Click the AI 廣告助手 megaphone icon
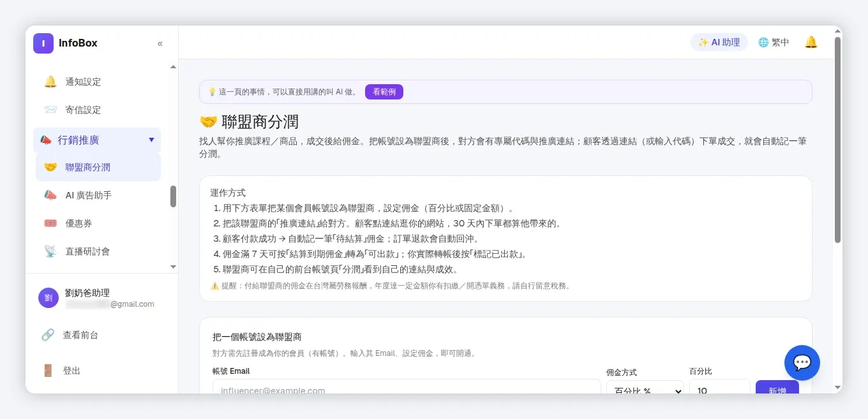Image resolution: width=868 pixels, height=419 pixels. pos(50,195)
